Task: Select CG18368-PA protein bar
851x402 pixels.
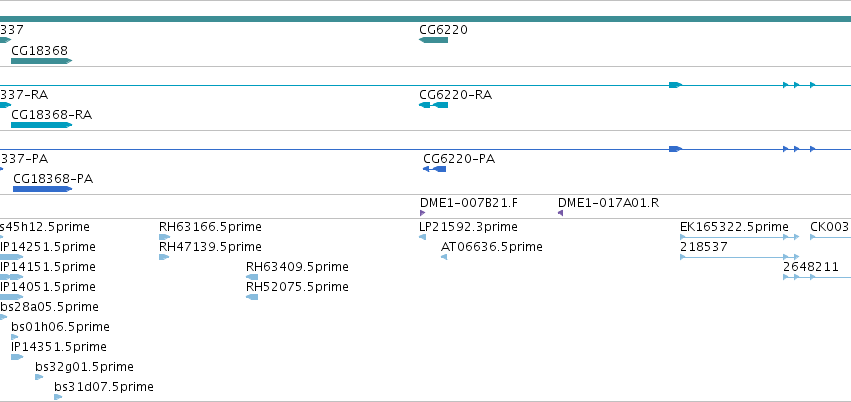Action: [42, 189]
